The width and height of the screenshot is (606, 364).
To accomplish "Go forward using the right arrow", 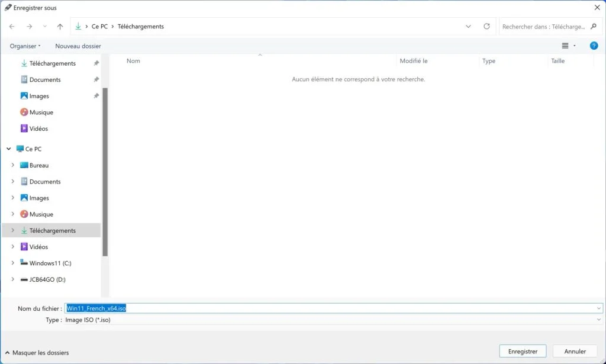I will (30, 26).
